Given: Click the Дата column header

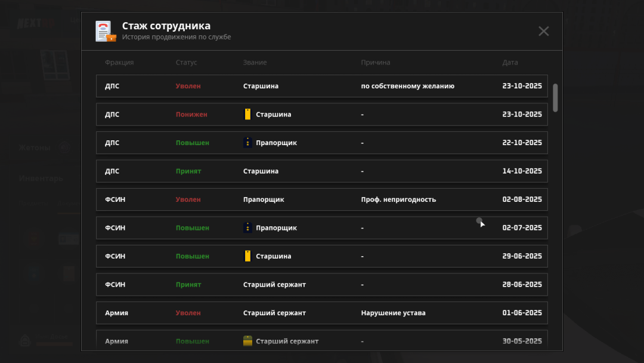Looking at the screenshot, I should [x=510, y=63].
